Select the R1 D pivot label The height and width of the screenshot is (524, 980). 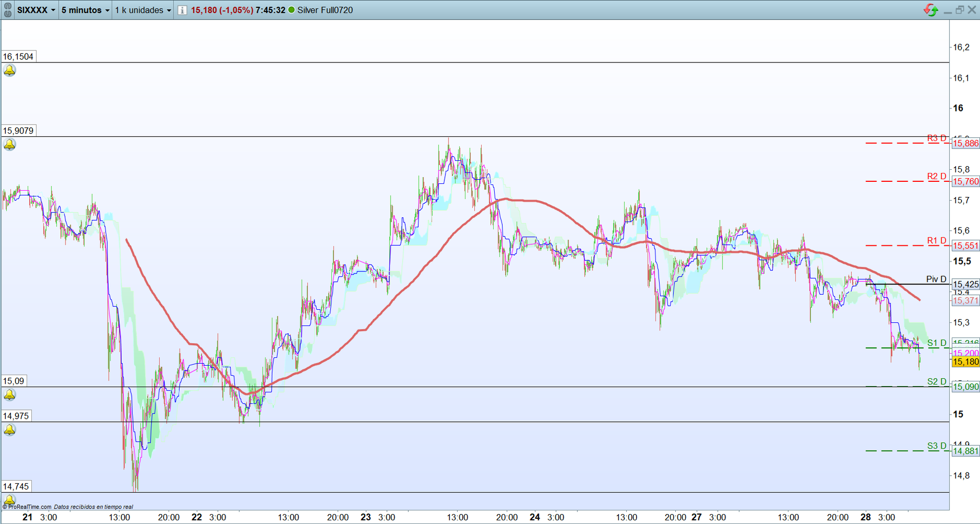tap(937, 241)
